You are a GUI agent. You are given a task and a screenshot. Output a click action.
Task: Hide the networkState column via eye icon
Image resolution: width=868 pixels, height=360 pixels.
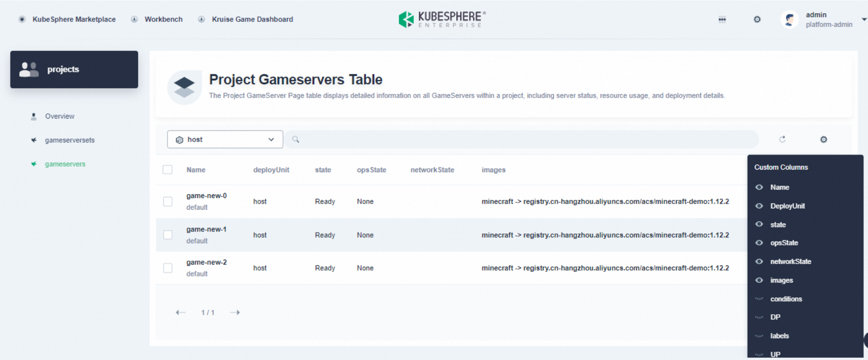click(x=759, y=262)
